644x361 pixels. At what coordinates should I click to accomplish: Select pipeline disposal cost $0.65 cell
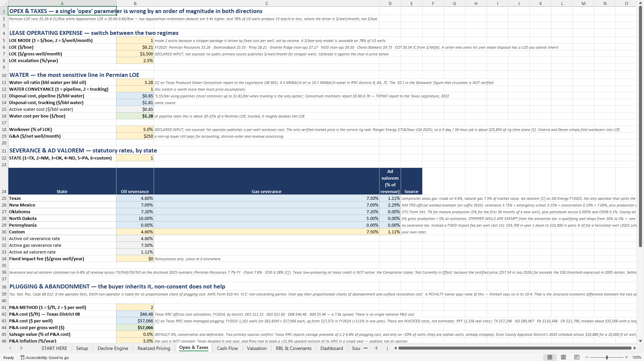pos(135,96)
